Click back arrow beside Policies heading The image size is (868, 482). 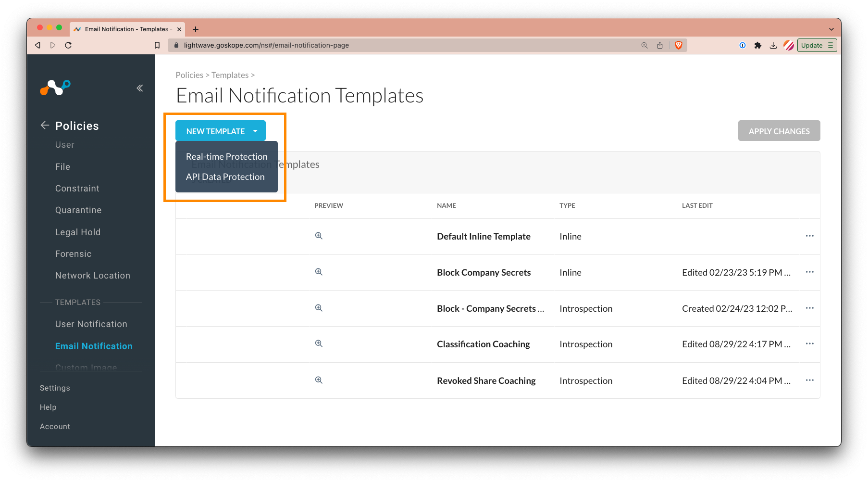(44, 125)
